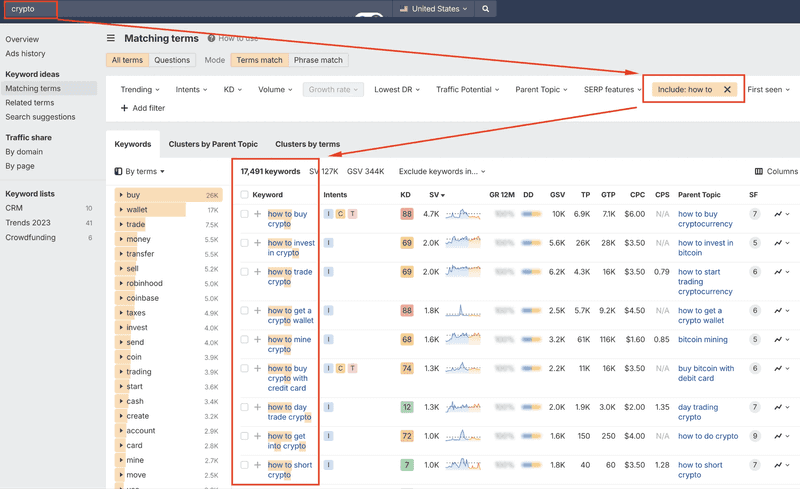Open the 'how to short crypto' keyword link

point(290,470)
